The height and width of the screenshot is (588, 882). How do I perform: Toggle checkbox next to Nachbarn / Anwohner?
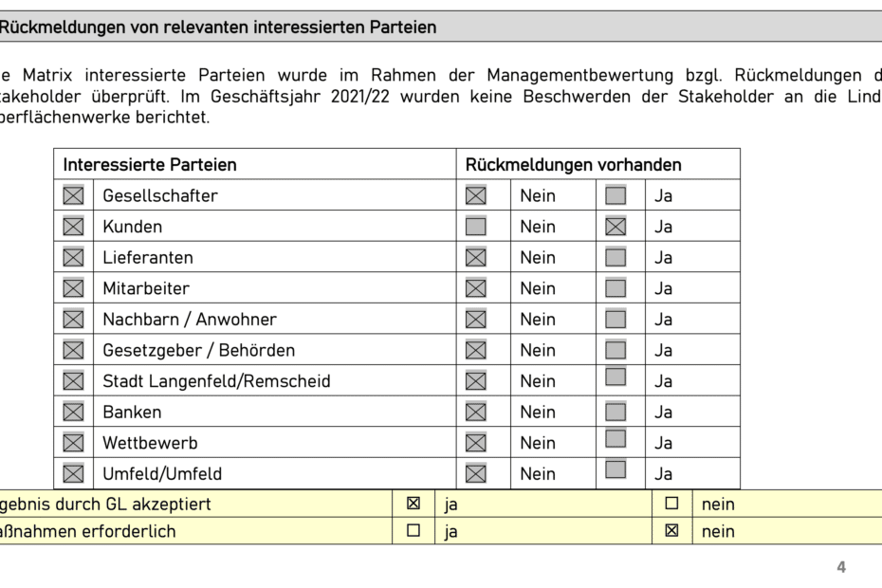pos(73,320)
